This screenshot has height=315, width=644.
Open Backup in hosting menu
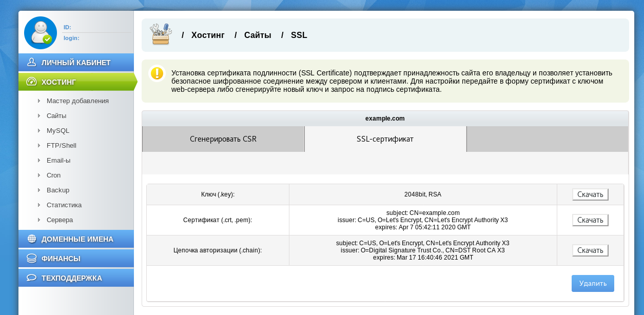coord(58,190)
